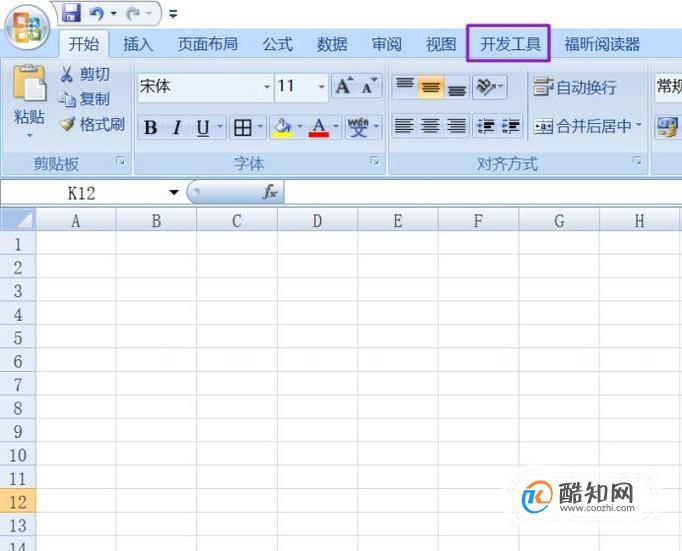This screenshot has height=551, width=682.
Task: Increase indent
Action: click(511, 126)
